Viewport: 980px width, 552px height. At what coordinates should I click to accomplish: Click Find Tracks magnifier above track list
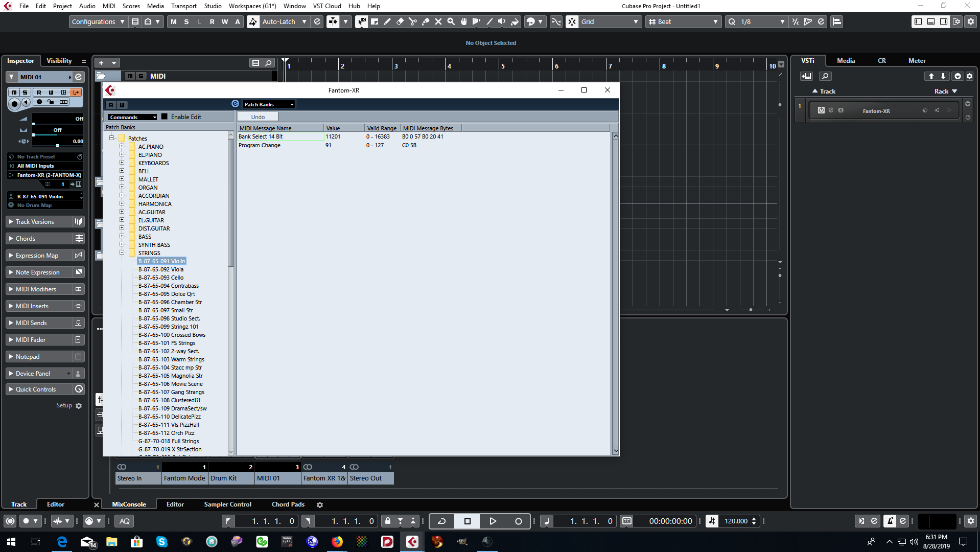(268, 63)
